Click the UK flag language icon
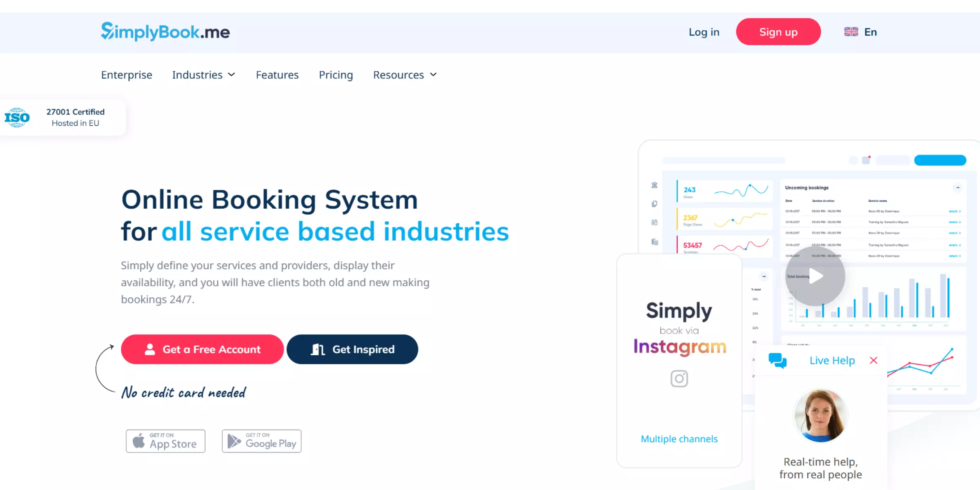 [x=851, y=32]
